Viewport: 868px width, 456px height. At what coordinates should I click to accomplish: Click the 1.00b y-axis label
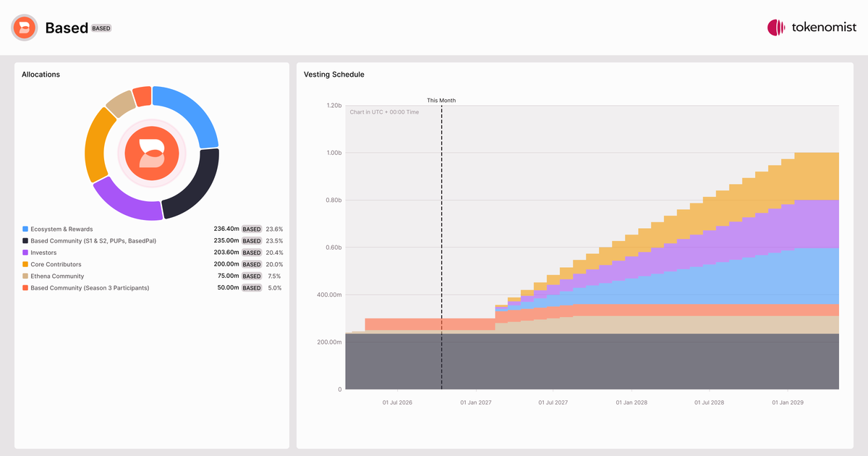[333, 153]
